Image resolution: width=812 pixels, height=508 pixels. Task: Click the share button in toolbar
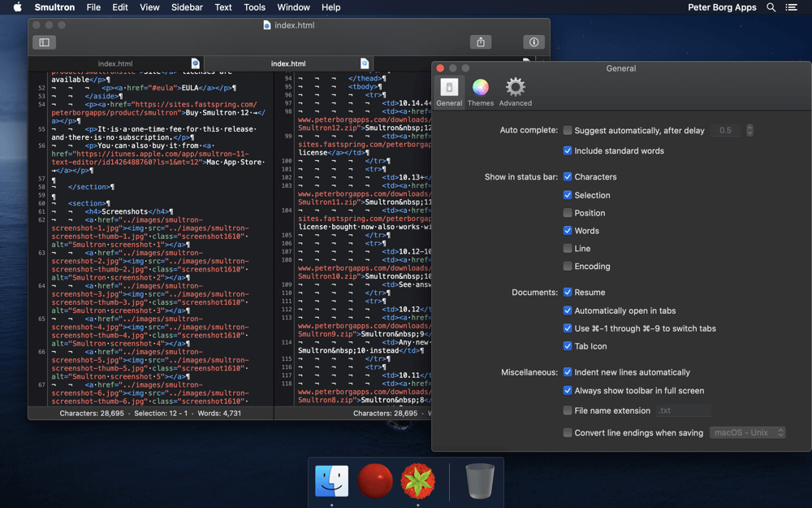pos(481,42)
